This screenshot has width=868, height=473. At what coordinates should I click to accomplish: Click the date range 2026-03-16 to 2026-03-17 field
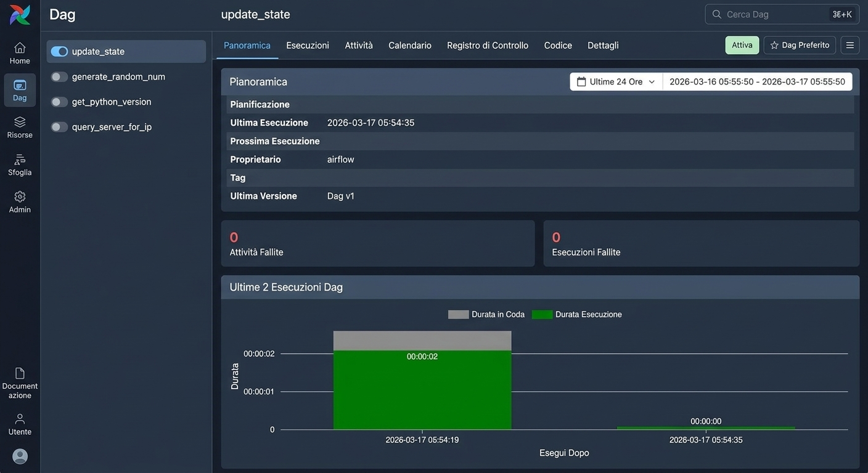coord(757,82)
